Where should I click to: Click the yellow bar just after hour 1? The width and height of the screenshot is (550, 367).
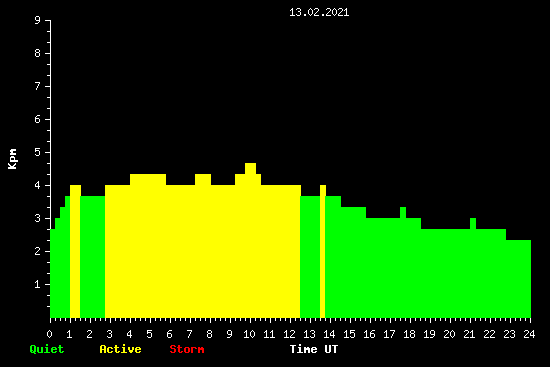coord(75,251)
